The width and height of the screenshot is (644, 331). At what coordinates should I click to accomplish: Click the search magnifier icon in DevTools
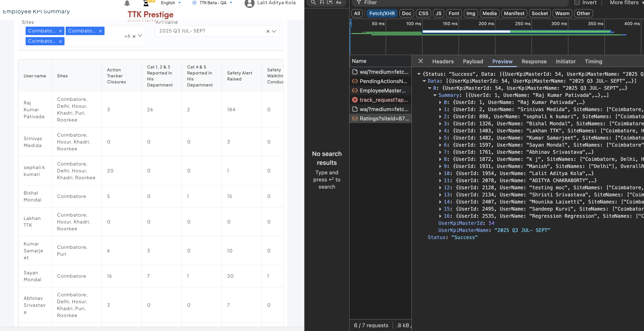point(313,2)
